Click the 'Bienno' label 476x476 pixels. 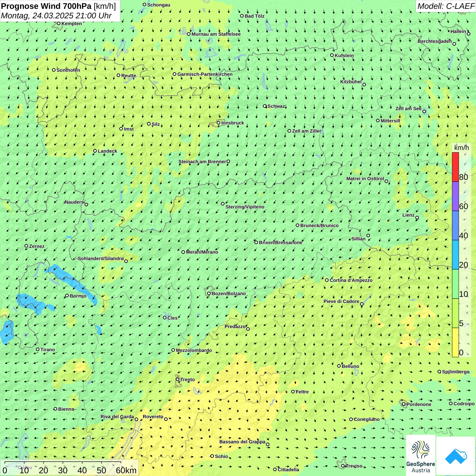pos(66,409)
